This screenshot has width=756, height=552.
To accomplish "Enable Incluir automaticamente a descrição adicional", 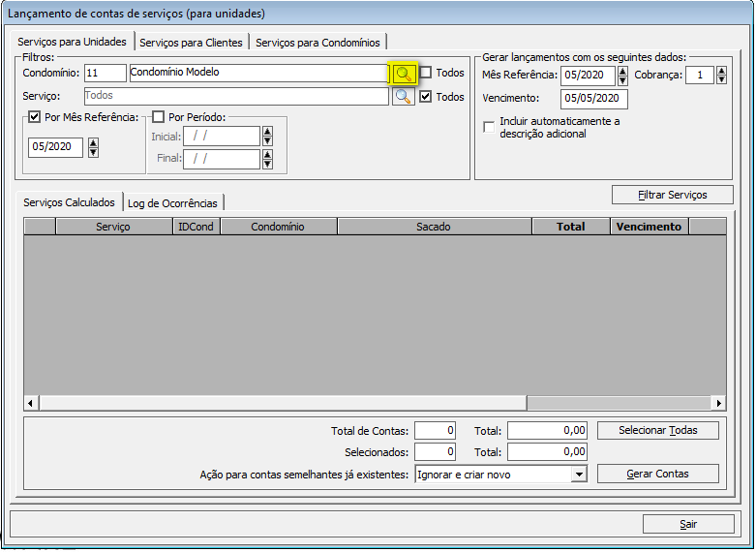I will coord(489,128).
